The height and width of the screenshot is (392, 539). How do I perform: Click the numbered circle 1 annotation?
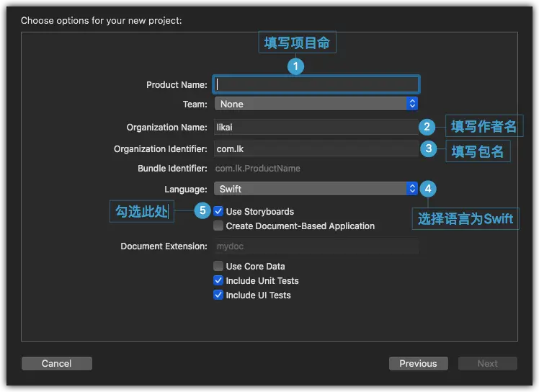click(x=295, y=66)
